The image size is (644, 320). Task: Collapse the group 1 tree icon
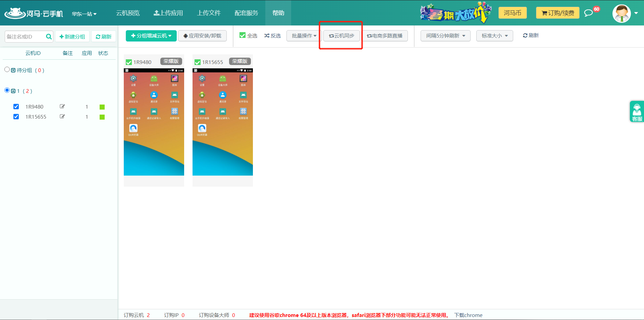(13, 91)
